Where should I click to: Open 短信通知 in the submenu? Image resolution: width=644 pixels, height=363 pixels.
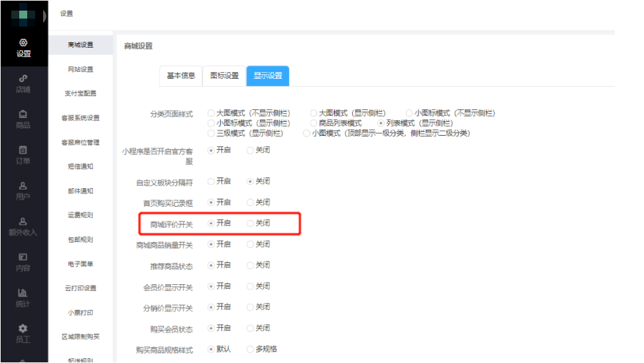point(80,166)
